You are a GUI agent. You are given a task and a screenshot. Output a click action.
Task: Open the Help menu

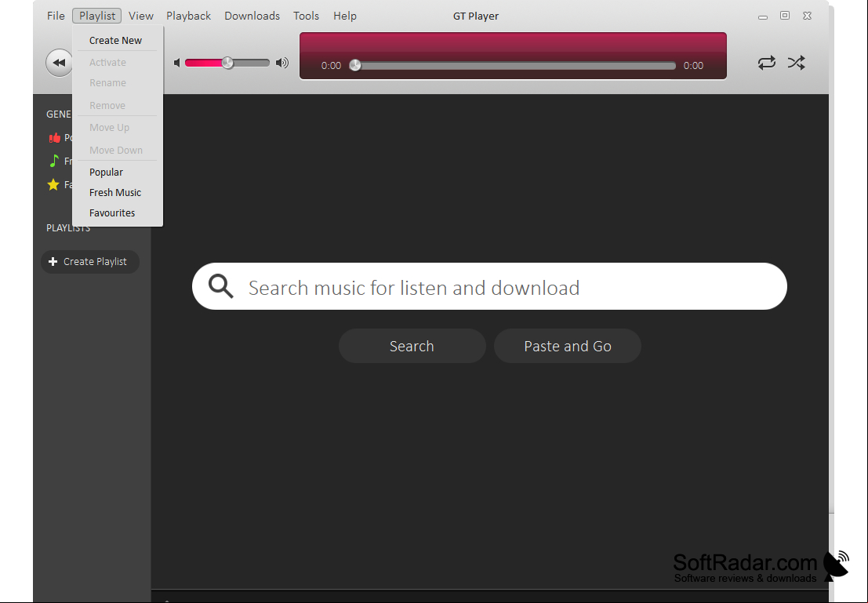345,16
